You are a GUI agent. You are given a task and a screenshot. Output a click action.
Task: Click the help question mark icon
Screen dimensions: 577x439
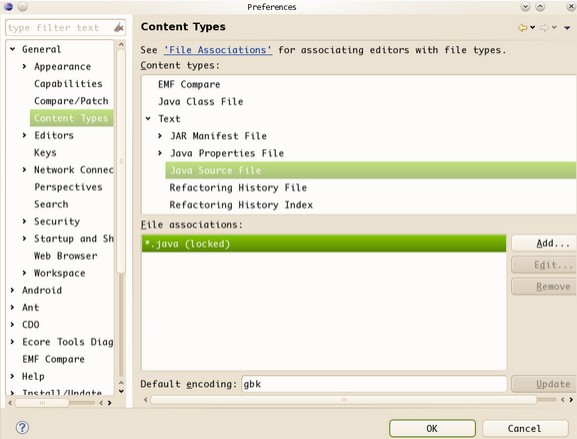click(x=22, y=428)
